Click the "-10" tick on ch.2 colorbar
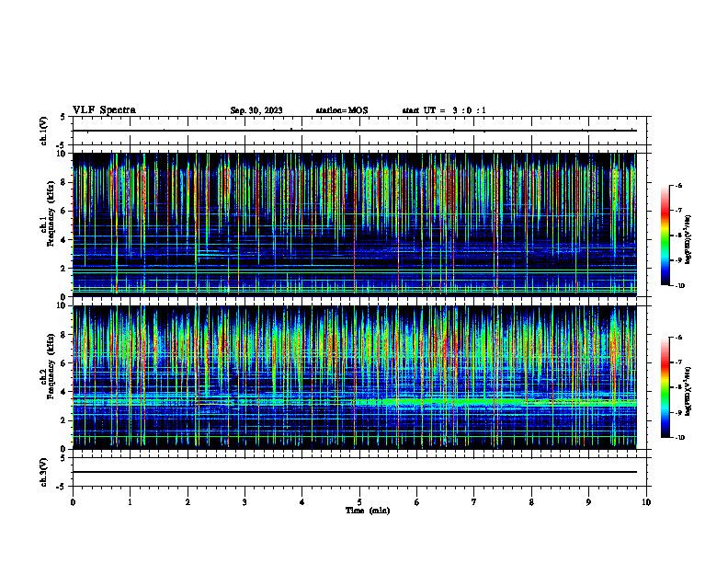 click(x=679, y=438)
